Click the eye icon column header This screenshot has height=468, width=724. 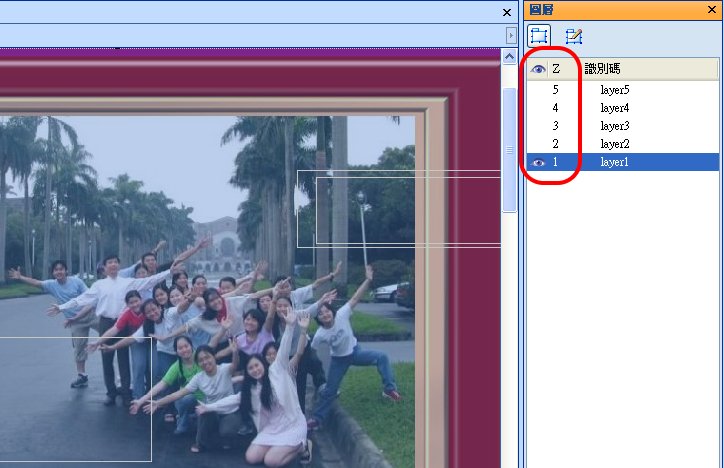(538, 69)
